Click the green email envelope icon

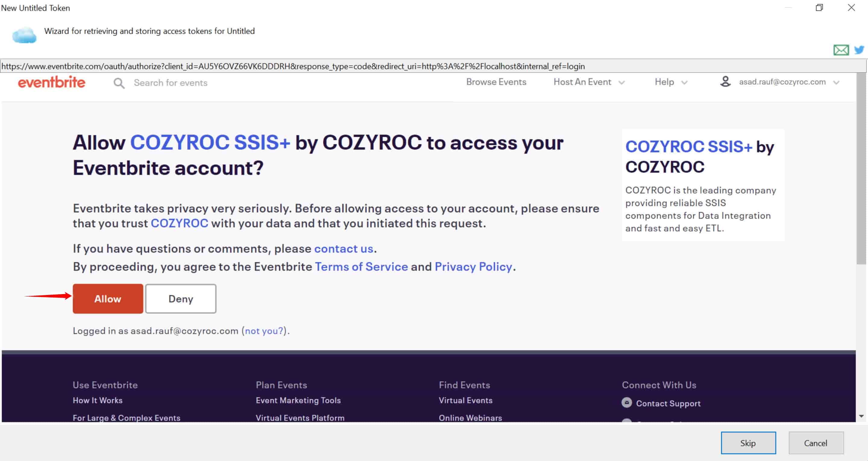[x=841, y=50]
